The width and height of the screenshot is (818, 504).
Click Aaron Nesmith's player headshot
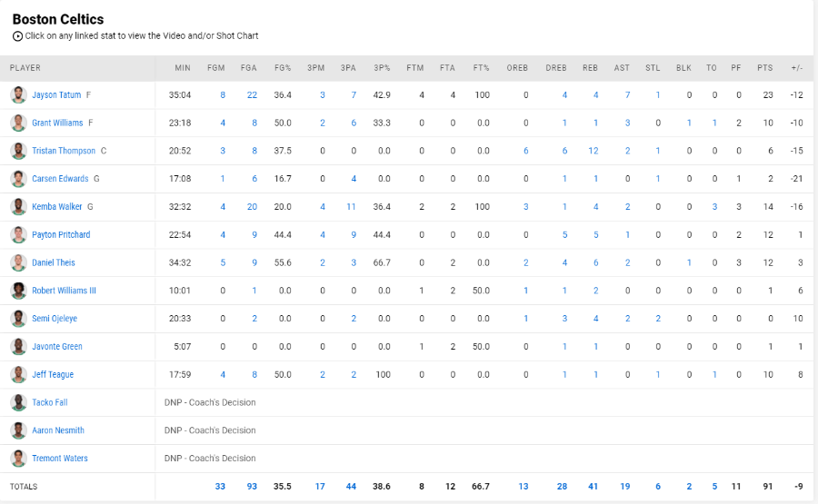pyautogui.click(x=19, y=430)
